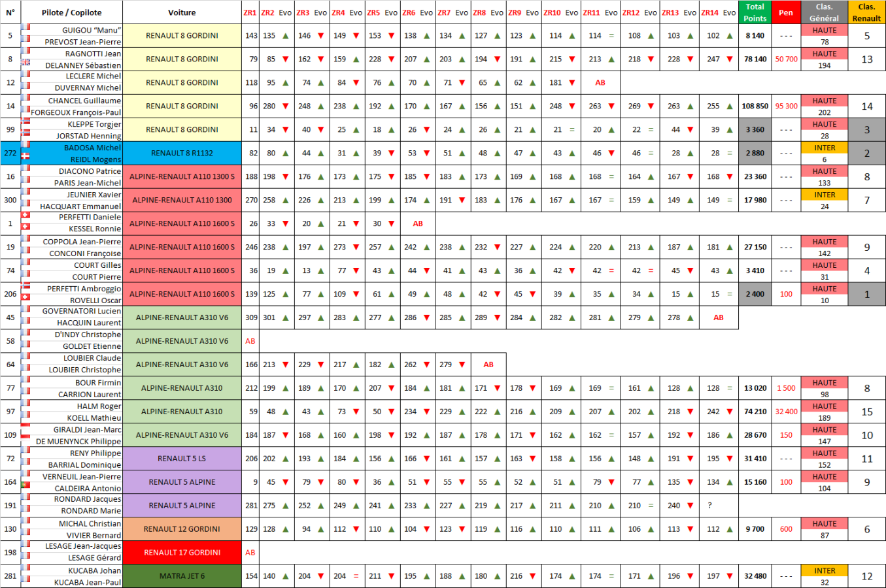886x588 pixels.
Task: Select the penalty value '32 400'
Action: coord(786,412)
